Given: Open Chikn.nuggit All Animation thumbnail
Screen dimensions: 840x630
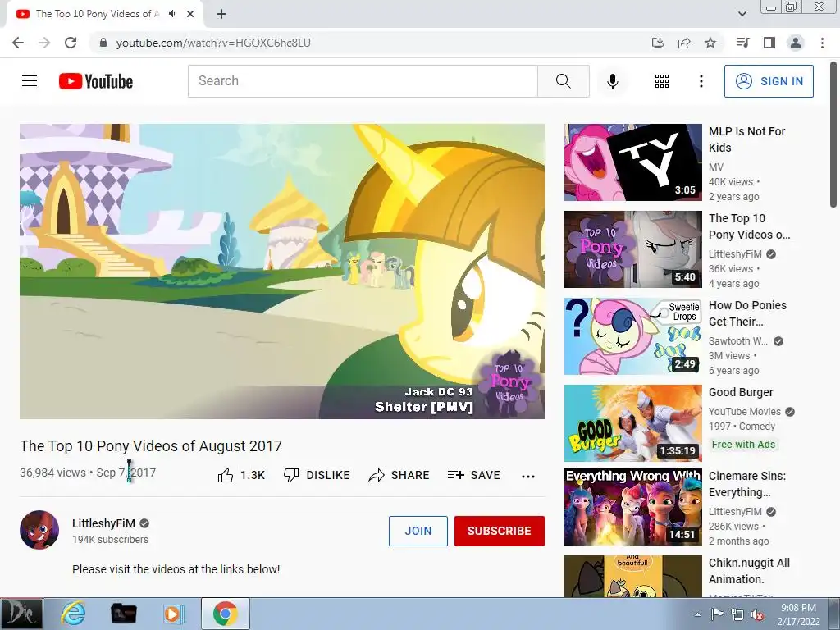Looking at the screenshot, I should coord(632,576).
